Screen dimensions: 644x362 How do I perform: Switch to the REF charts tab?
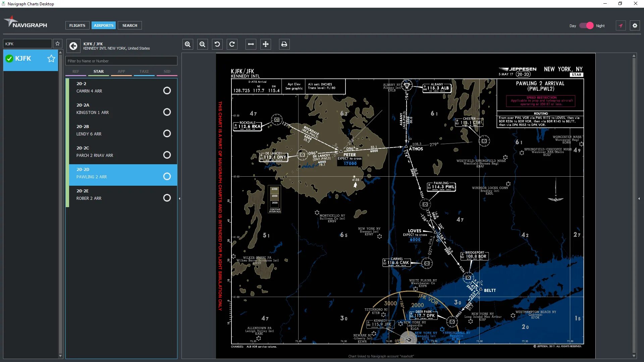[x=76, y=72]
